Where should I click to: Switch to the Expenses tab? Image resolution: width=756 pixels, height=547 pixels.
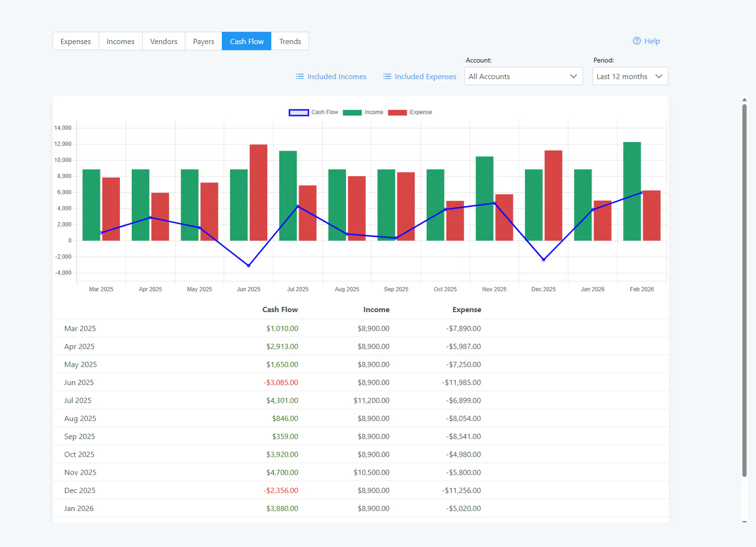pos(76,41)
